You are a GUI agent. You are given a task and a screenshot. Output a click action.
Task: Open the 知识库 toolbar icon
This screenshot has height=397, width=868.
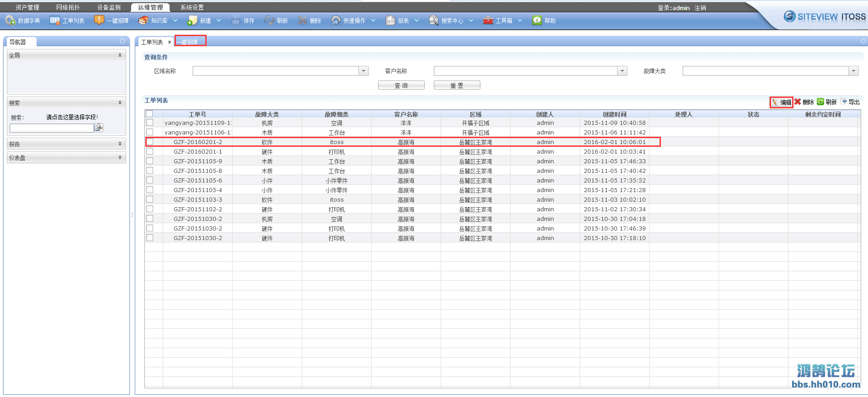click(x=144, y=21)
